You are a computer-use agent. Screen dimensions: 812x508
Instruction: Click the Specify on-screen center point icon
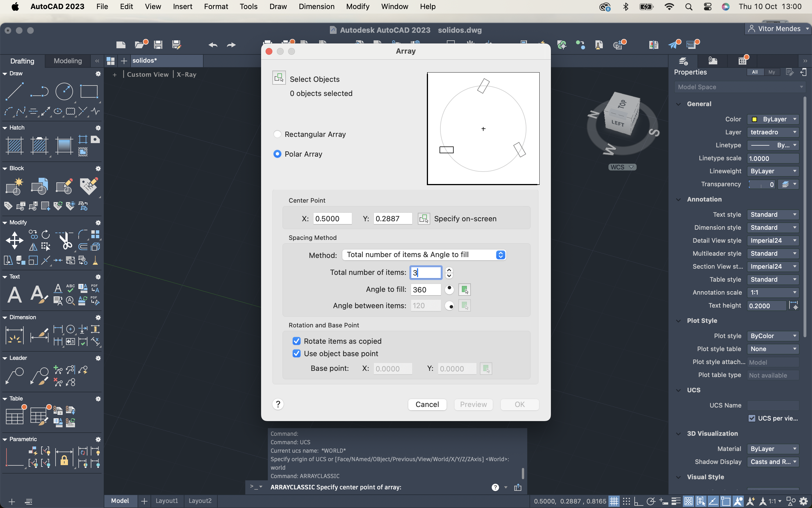pos(424,219)
